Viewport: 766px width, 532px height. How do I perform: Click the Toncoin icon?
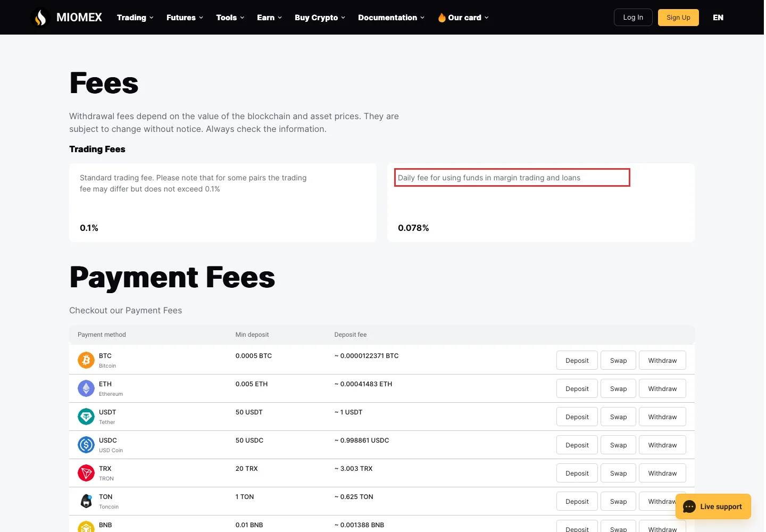click(86, 501)
